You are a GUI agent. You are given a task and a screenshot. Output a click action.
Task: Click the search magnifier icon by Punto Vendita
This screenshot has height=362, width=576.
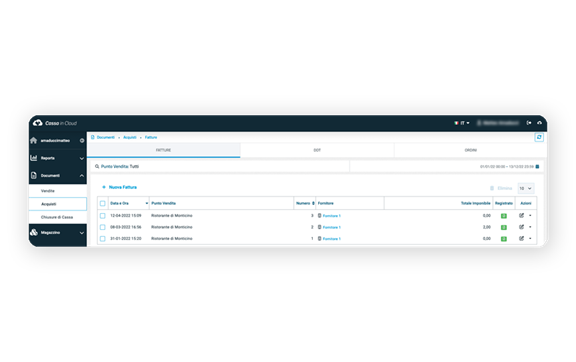point(97,166)
